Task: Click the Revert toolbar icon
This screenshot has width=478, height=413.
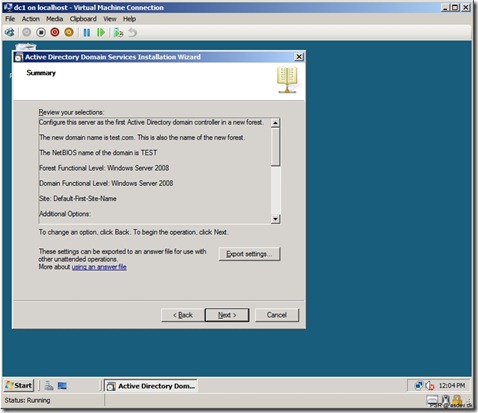Action: point(133,32)
